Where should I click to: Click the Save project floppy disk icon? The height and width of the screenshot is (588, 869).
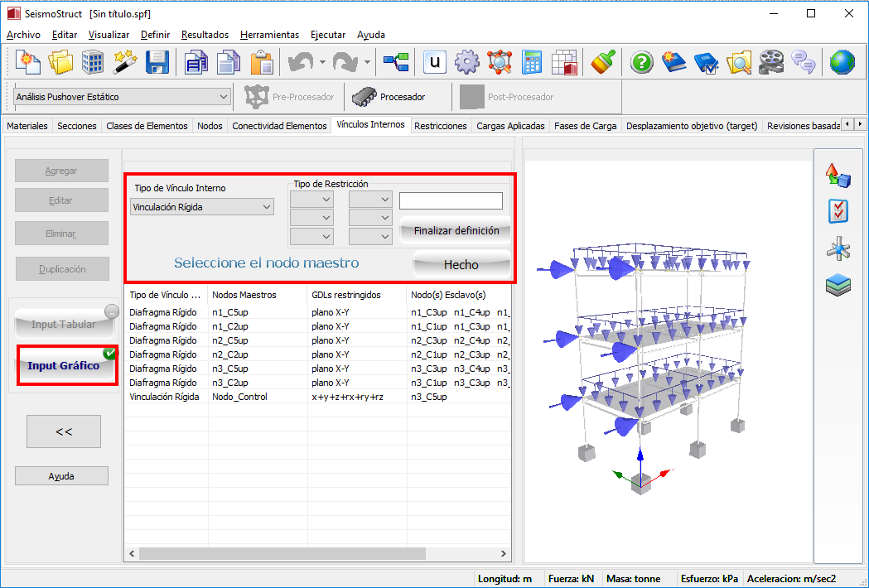point(157,62)
